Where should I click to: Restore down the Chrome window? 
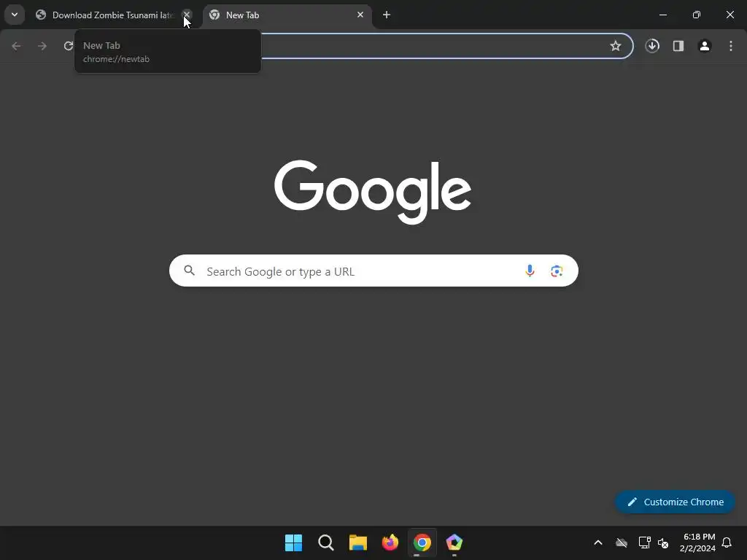(x=697, y=15)
